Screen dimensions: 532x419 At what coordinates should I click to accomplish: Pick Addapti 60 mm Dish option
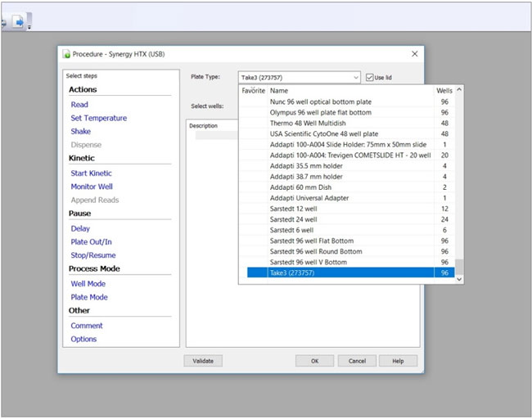click(x=303, y=187)
